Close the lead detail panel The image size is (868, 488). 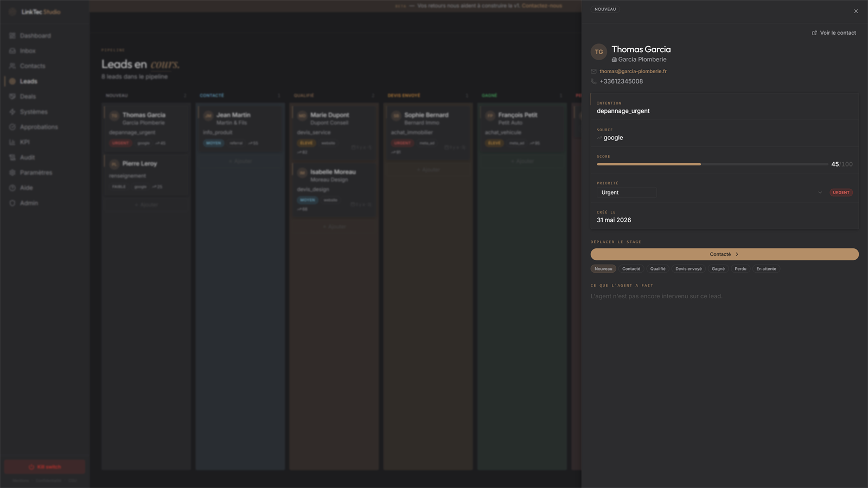856,11
